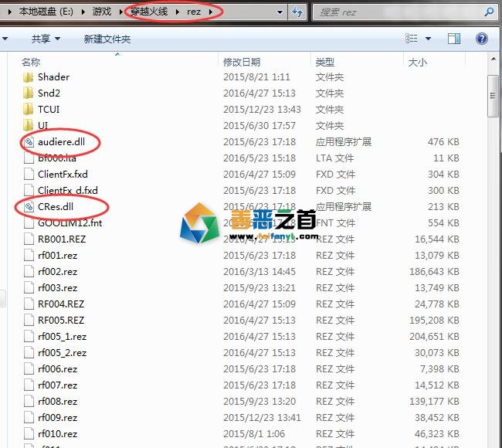Click 新建文件夹 to create a folder
502x448 pixels.
pyautogui.click(x=107, y=39)
